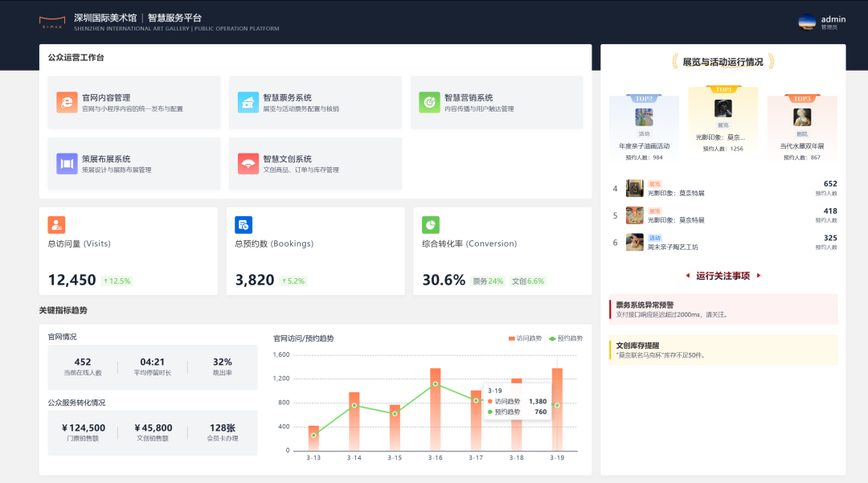Image resolution: width=868 pixels, height=483 pixels.
Task: Click the right arrow beside 运行关注事项
Action: pyautogui.click(x=759, y=276)
